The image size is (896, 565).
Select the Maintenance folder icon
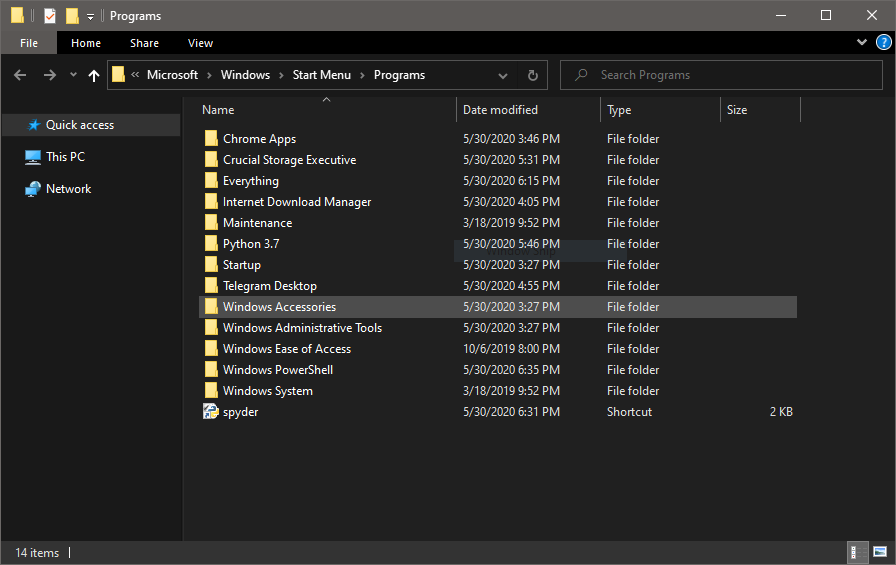[211, 222]
